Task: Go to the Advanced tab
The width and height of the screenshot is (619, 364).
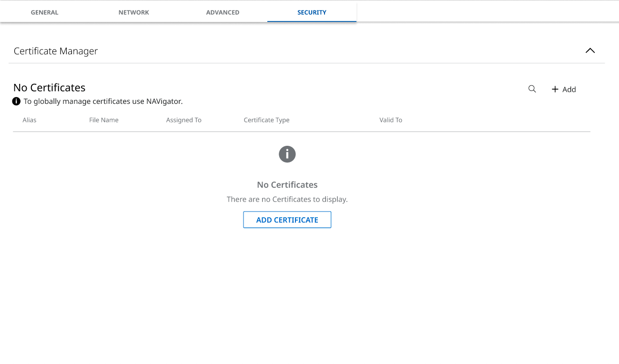Action: (223, 12)
